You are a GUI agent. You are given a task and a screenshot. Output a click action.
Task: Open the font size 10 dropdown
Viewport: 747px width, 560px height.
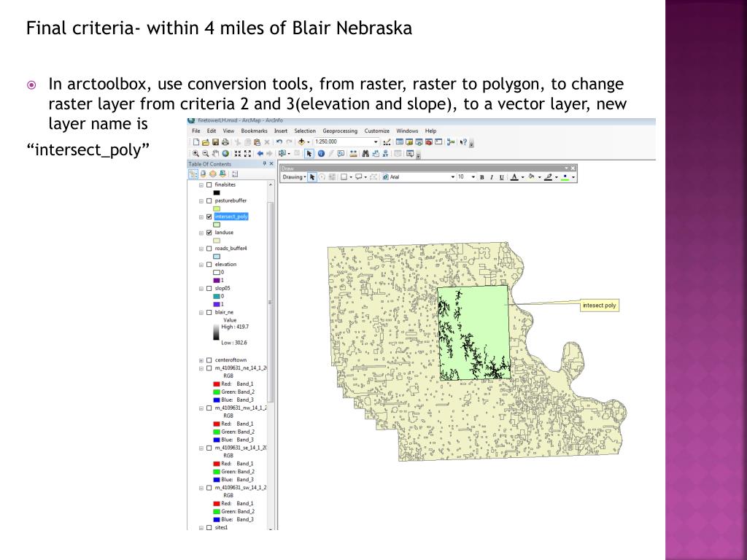click(473, 177)
